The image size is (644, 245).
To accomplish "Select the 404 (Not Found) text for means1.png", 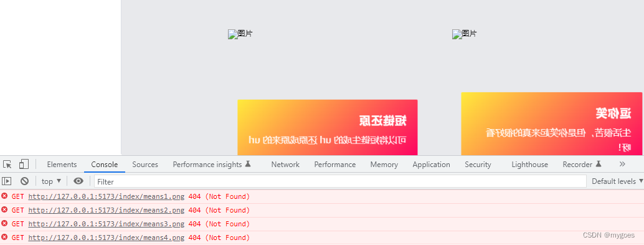I will 219,196.
